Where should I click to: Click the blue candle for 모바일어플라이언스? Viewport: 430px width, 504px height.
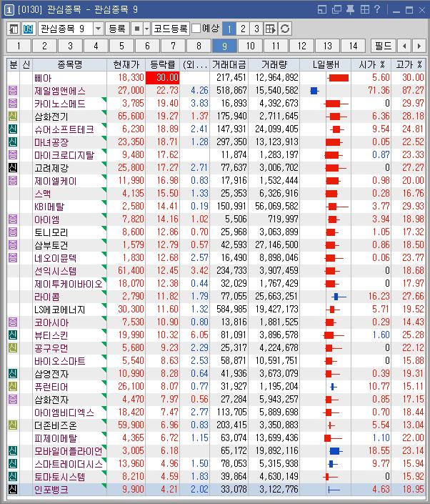pos(334,450)
